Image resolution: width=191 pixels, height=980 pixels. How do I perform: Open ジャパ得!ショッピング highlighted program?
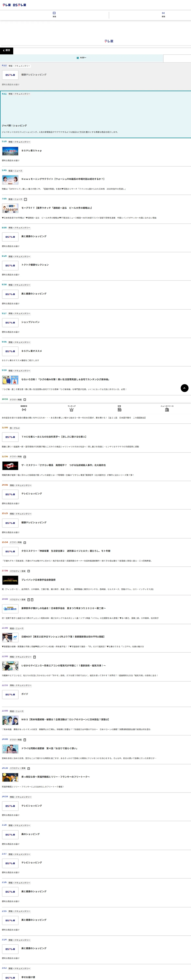(95, 114)
